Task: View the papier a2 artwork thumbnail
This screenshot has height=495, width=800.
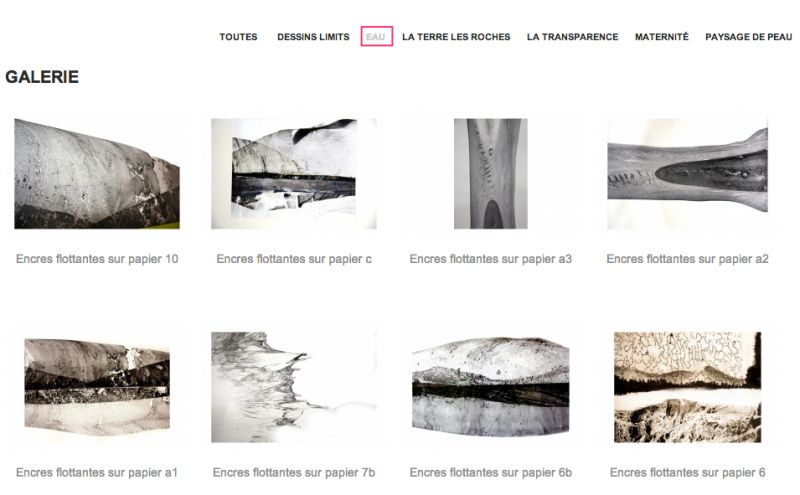Action: coord(687,174)
